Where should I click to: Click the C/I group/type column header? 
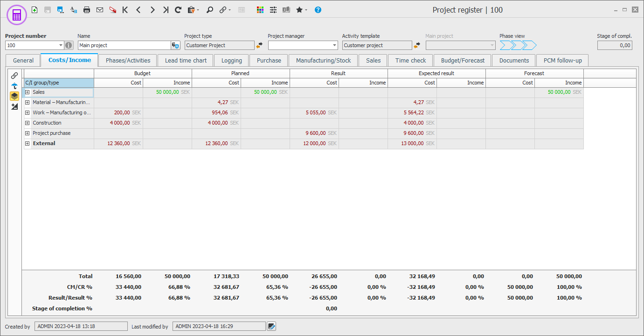59,83
